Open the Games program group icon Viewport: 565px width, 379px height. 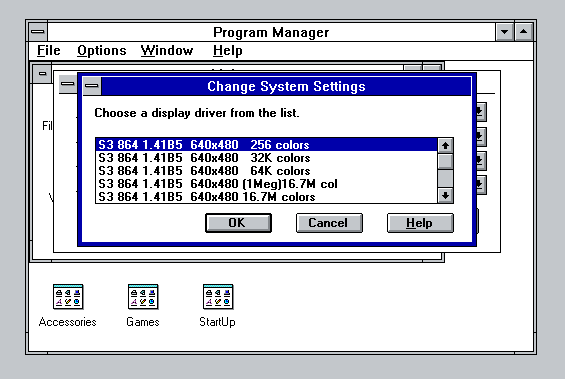click(143, 297)
